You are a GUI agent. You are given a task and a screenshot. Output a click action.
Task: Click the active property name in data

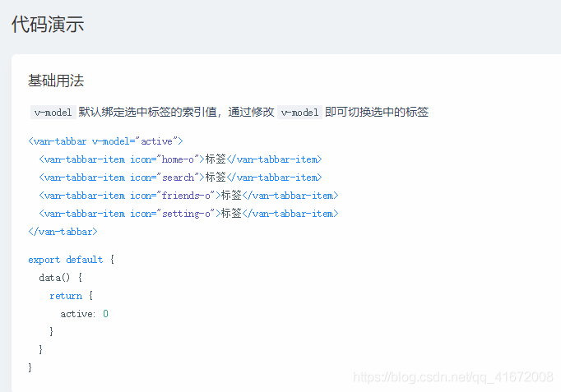click(76, 314)
